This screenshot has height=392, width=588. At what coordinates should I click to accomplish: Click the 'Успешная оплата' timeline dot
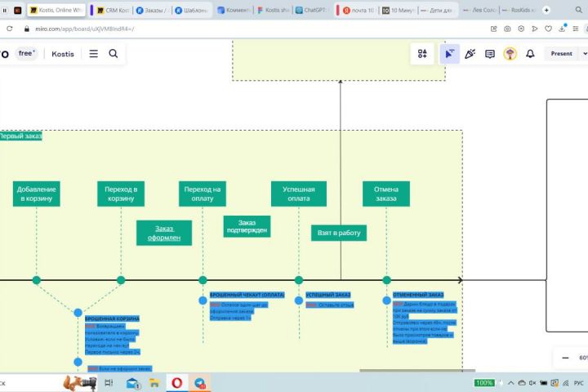click(299, 280)
